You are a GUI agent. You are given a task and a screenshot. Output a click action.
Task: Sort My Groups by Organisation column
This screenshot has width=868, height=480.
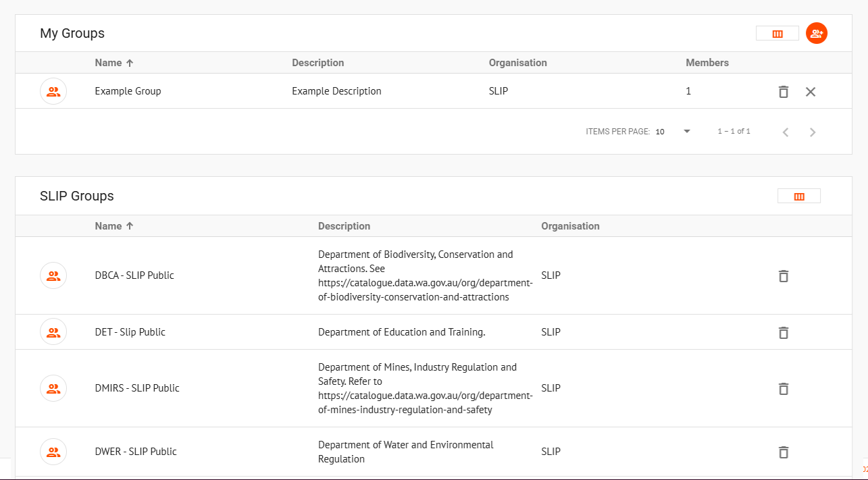[517, 63]
